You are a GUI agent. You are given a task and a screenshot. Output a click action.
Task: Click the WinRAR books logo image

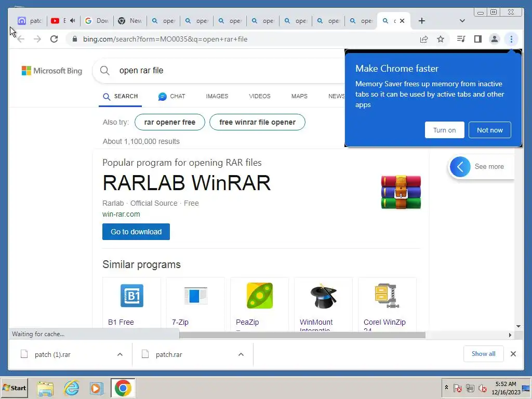[x=401, y=192]
